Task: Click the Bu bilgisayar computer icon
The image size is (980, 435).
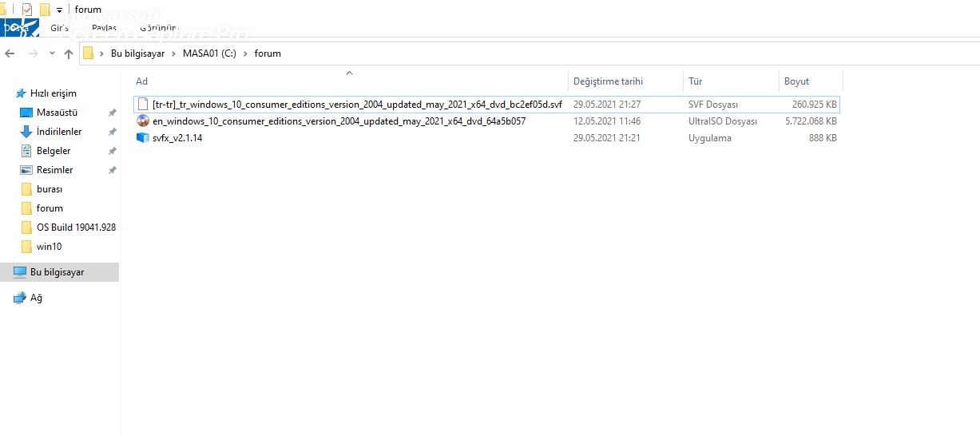Action: tap(20, 272)
